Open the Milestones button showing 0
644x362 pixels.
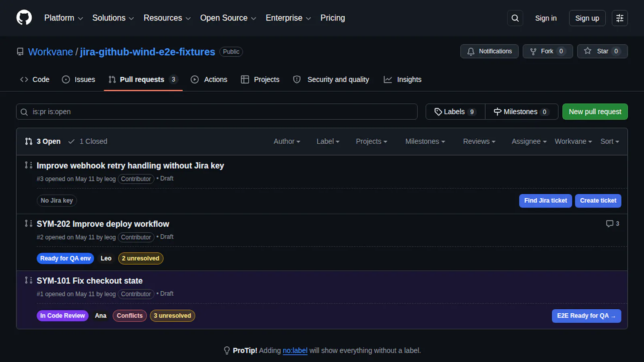[522, 112]
